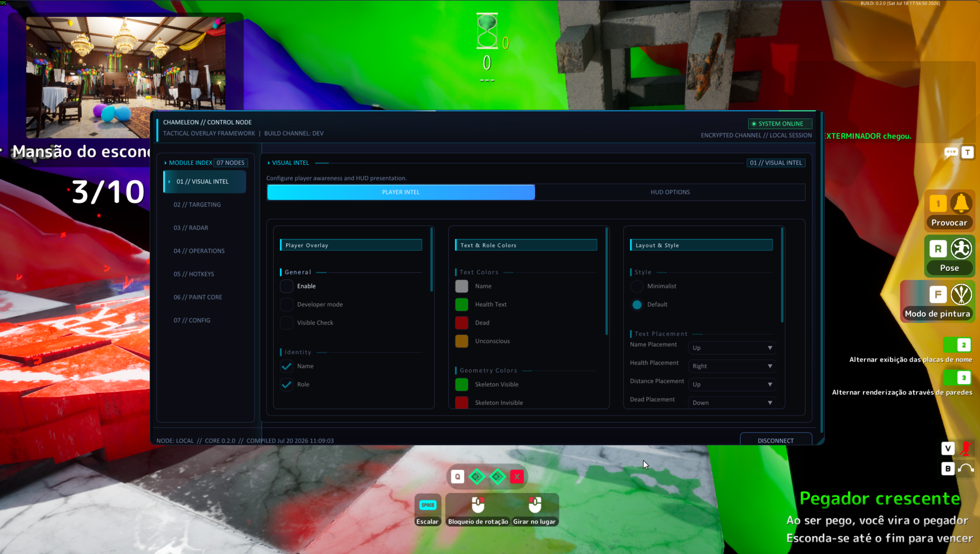Viewport: 980px width, 554px height.
Task: Click the Bloqueio de rotação mouse icon
Action: tap(478, 505)
